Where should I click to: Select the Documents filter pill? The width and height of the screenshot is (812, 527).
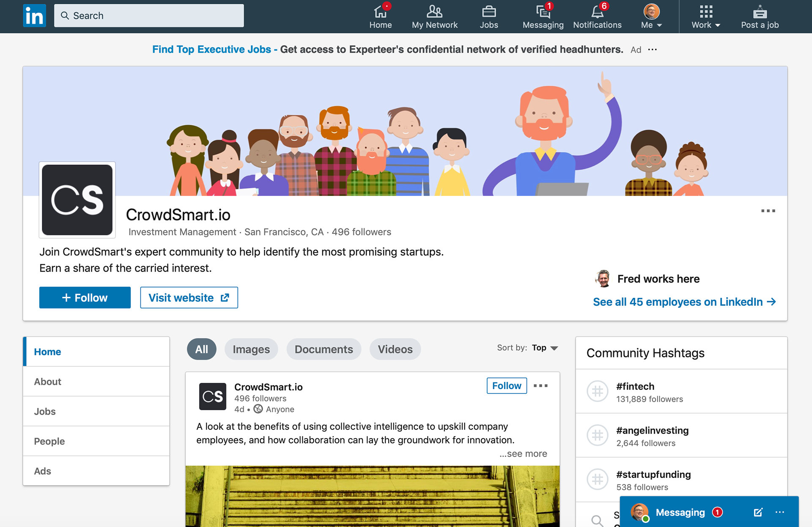pos(324,349)
